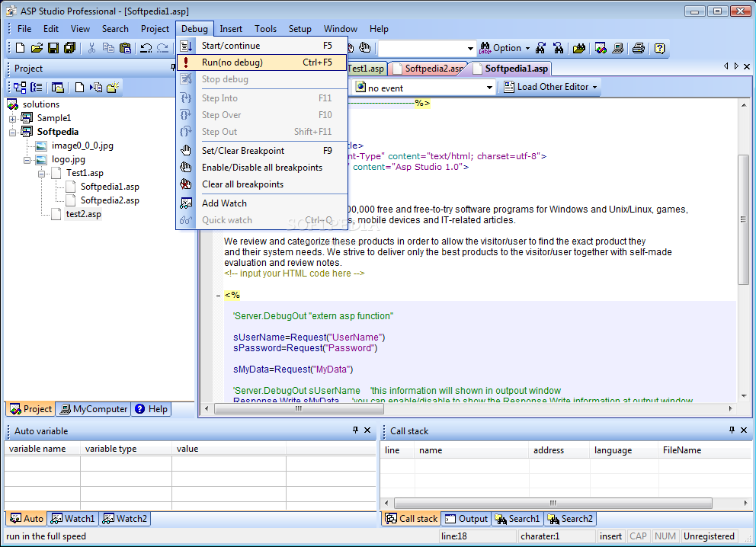
Task: Click the Find in Files folder-binoculars icon
Action: coord(579,48)
